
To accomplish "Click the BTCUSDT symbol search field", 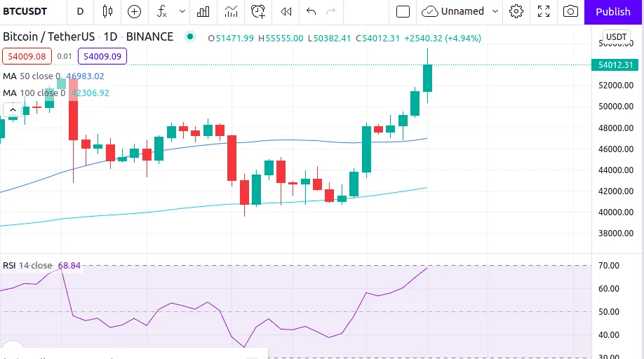I will (25, 11).
